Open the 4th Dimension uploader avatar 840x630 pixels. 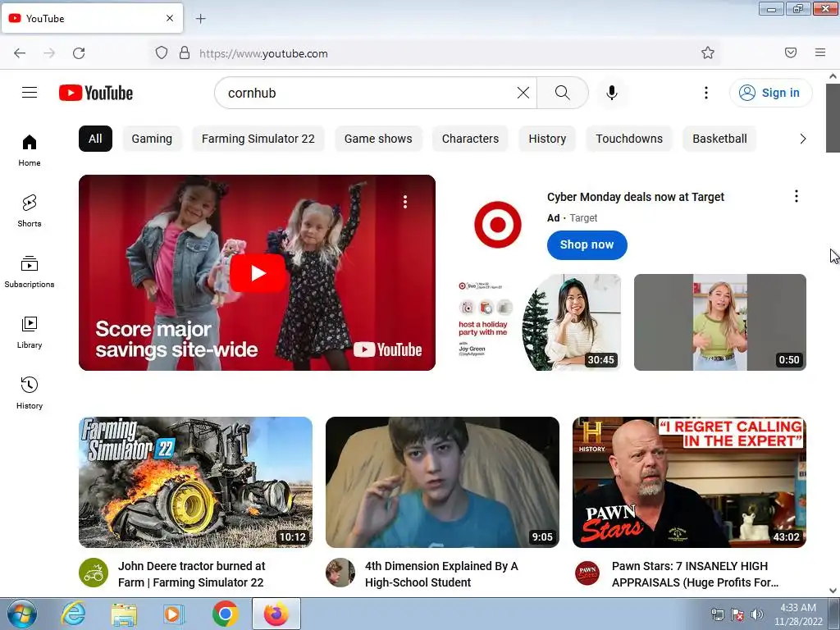coord(340,573)
